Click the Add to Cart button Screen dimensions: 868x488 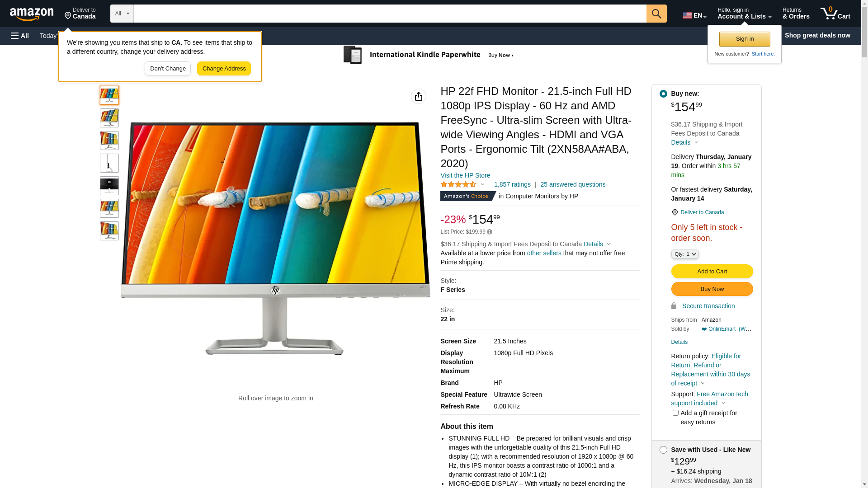coord(712,272)
